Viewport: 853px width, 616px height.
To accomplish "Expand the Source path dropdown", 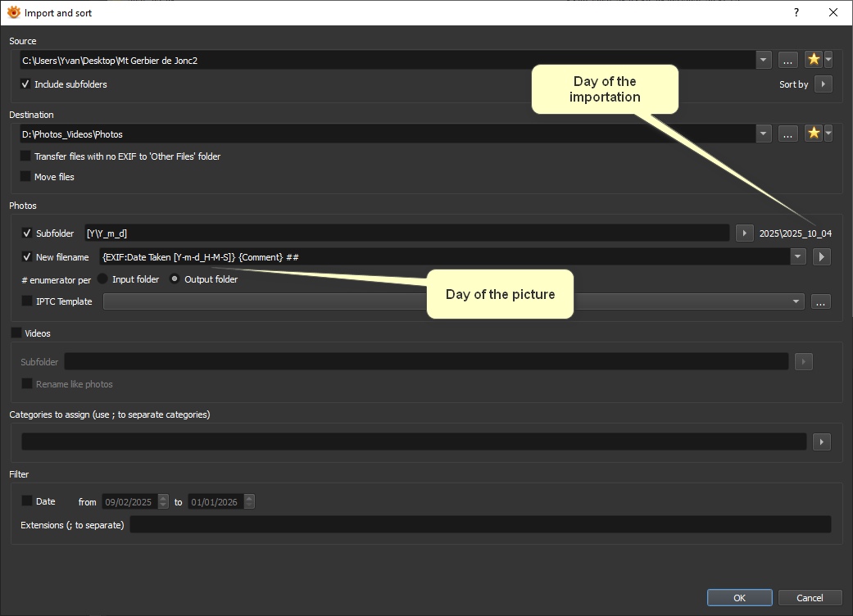I will click(763, 61).
